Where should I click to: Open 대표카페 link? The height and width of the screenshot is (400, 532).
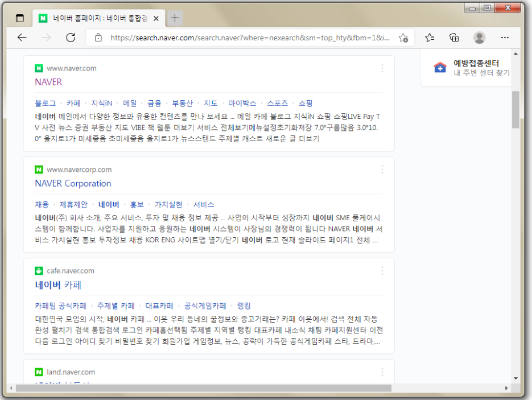(x=159, y=306)
